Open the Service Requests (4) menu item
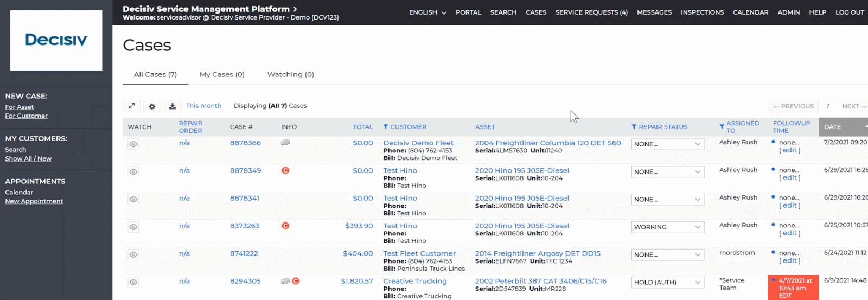 click(591, 12)
